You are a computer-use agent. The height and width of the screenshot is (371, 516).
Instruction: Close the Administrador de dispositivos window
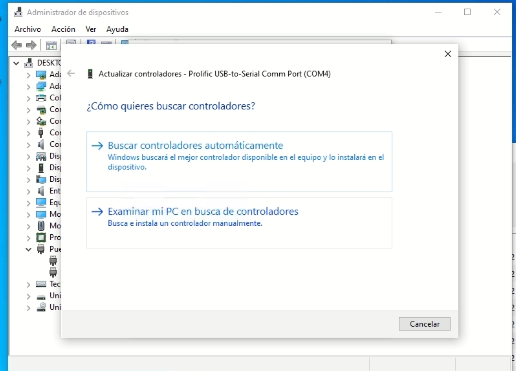pos(497,12)
